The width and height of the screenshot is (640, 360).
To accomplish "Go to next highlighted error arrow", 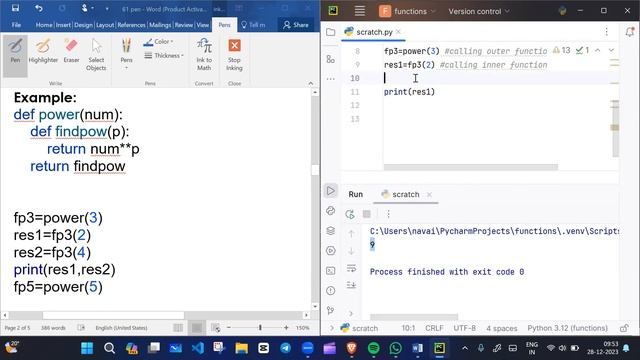I will click(x=611, y=50).
